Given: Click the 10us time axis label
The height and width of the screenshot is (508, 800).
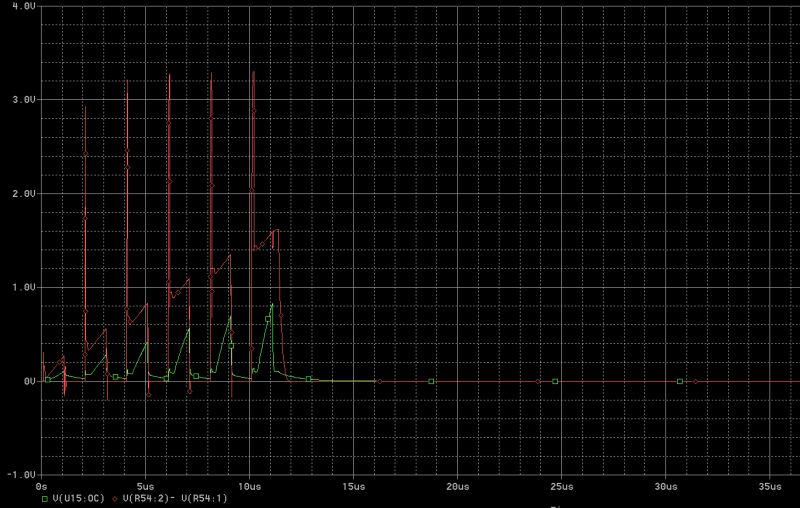Looking at the screenshot, I should 249,487.
